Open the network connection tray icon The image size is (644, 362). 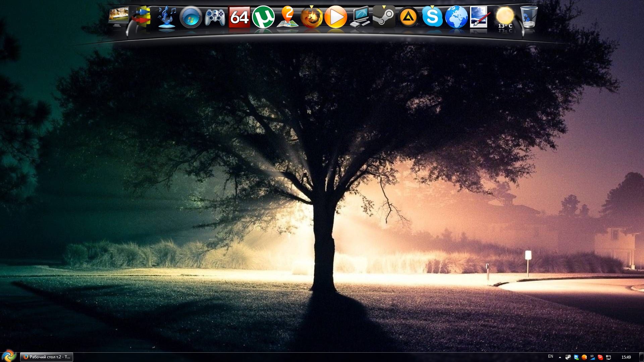coord(608,357)
